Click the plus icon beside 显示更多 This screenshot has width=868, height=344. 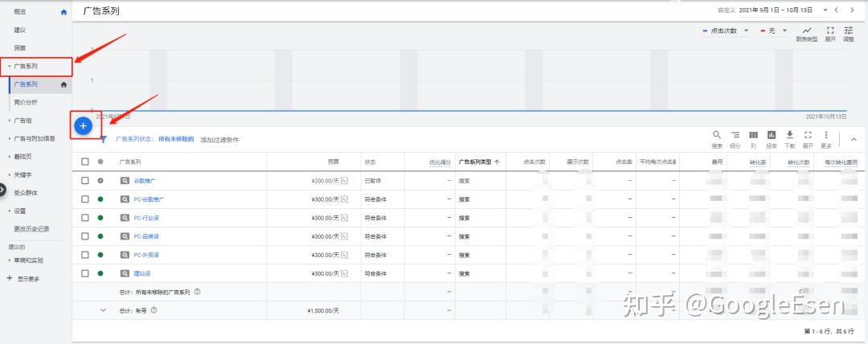(9, 278)
